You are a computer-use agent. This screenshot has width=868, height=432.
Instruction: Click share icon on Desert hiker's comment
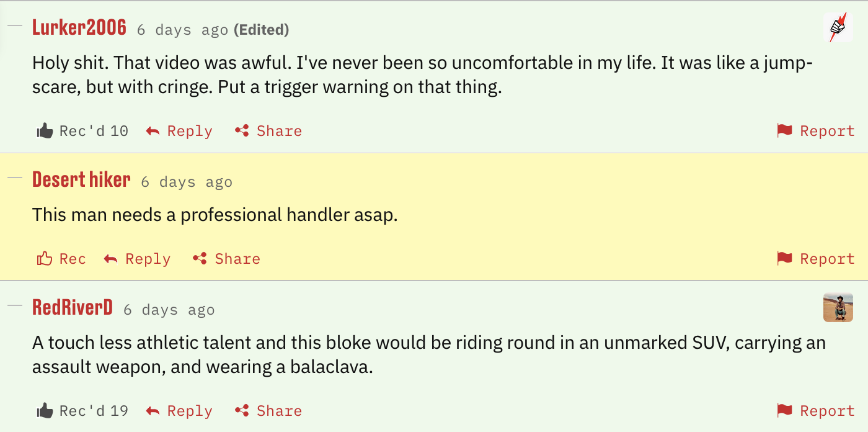point(200,259)
